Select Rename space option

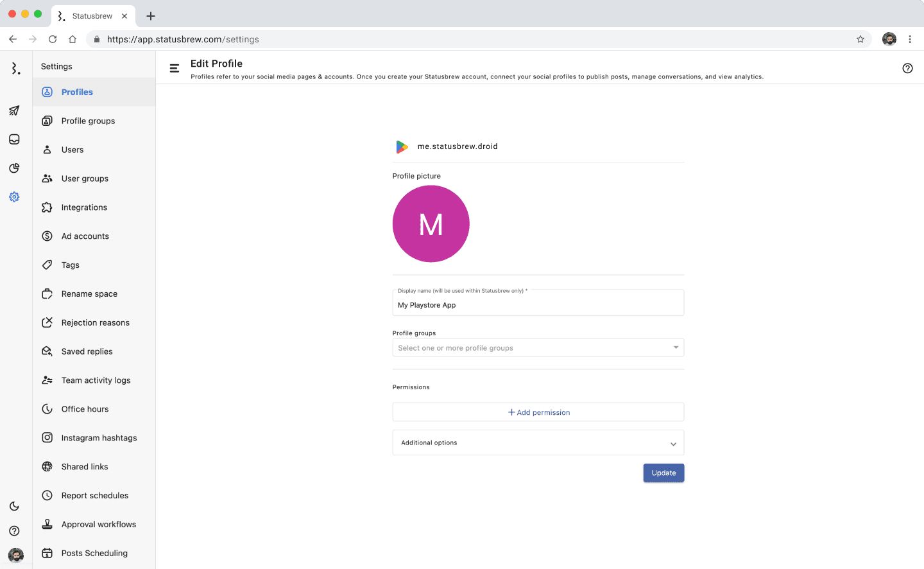pos(94,293)
